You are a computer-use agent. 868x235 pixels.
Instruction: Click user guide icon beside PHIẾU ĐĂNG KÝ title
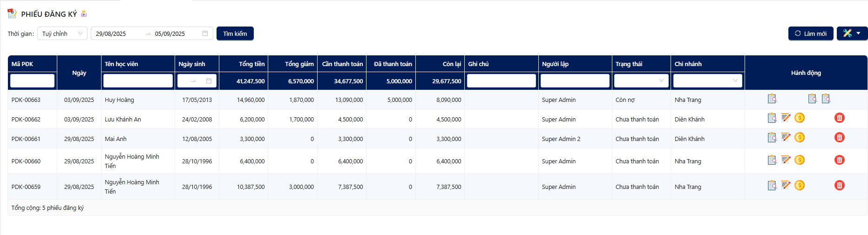[x=84, y=13]
